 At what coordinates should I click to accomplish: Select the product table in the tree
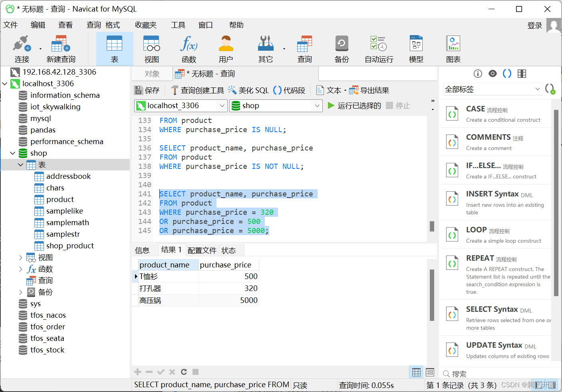[x=60, y=200]
